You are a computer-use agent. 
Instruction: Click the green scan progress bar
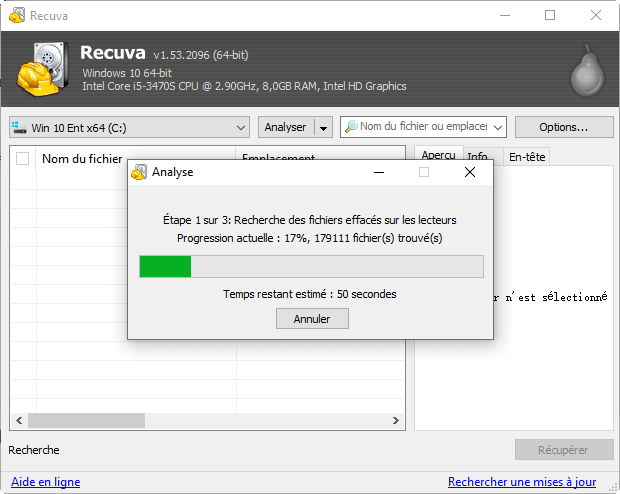pyautogui.click(x=312, y=266)
